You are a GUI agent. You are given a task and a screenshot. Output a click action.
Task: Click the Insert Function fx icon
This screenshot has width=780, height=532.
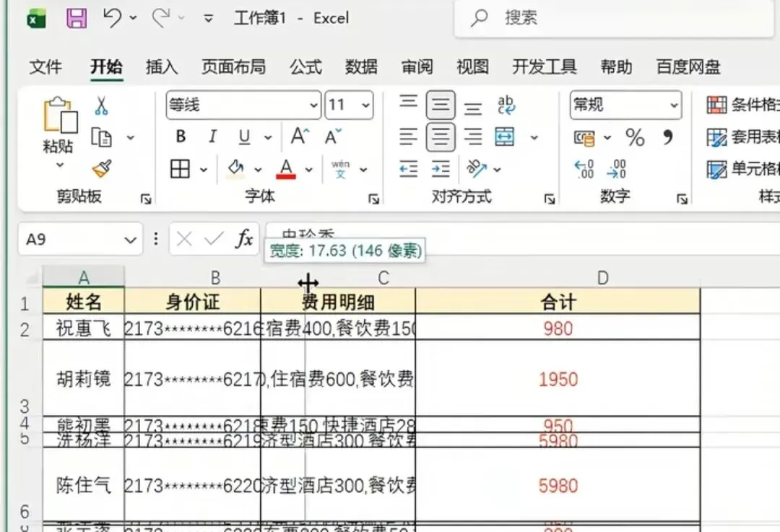click(244, 239)
